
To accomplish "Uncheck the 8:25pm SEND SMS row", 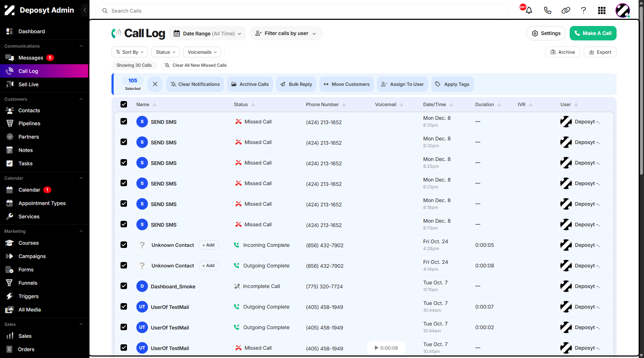I will [x=124, y=162].
